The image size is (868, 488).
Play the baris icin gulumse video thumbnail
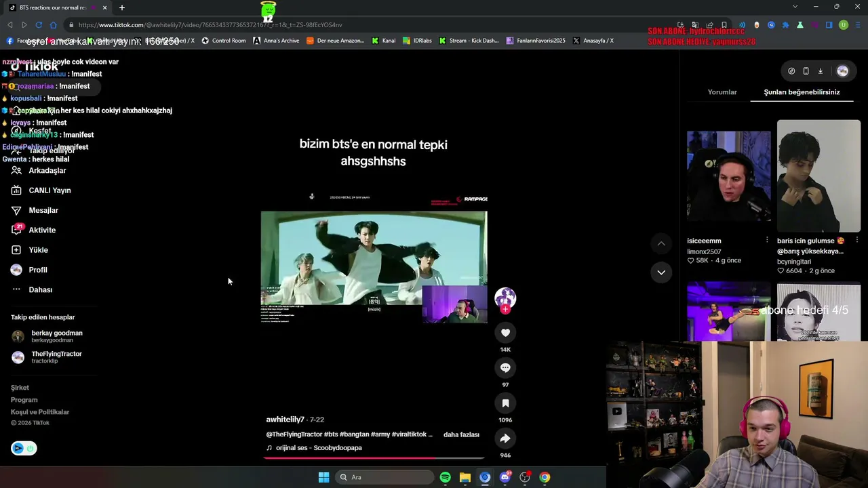pyautogui.click(x=818, y=176)
